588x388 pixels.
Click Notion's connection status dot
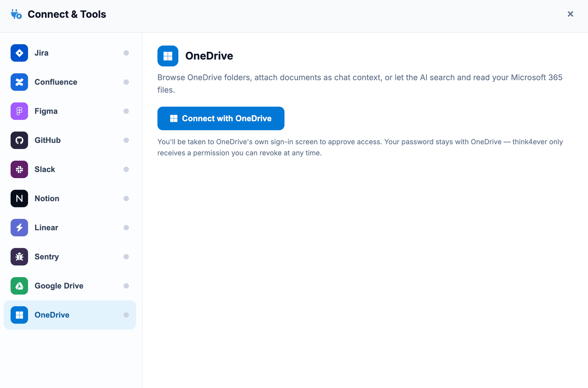coord(126,198)
